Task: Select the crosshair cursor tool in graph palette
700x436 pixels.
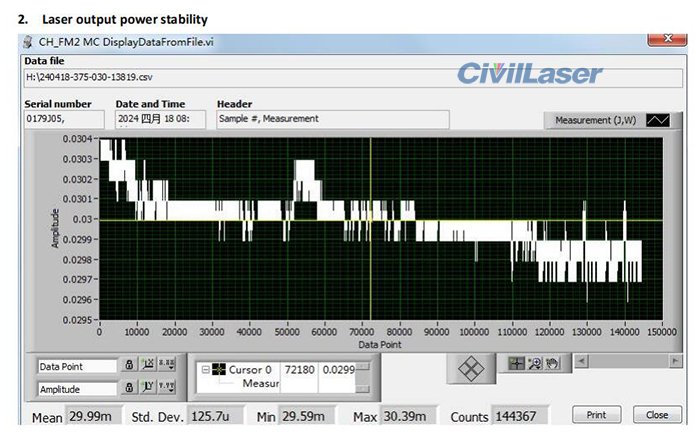Action: (516, 363)
